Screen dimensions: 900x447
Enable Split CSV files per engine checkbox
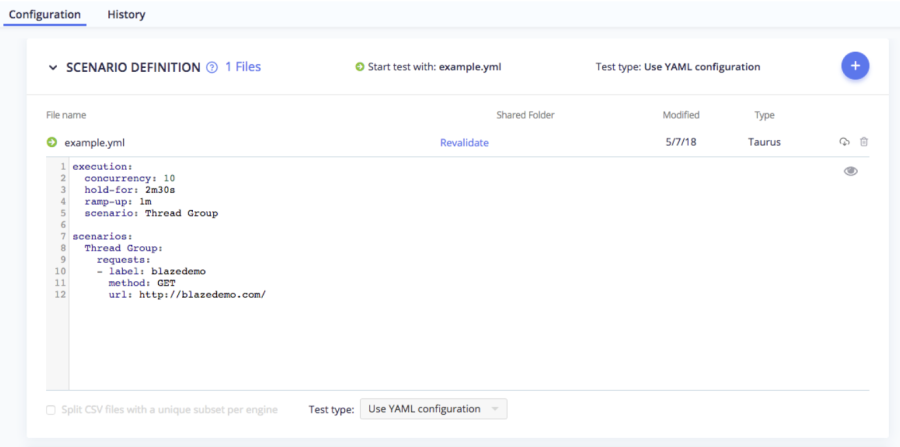click(52, 409)
